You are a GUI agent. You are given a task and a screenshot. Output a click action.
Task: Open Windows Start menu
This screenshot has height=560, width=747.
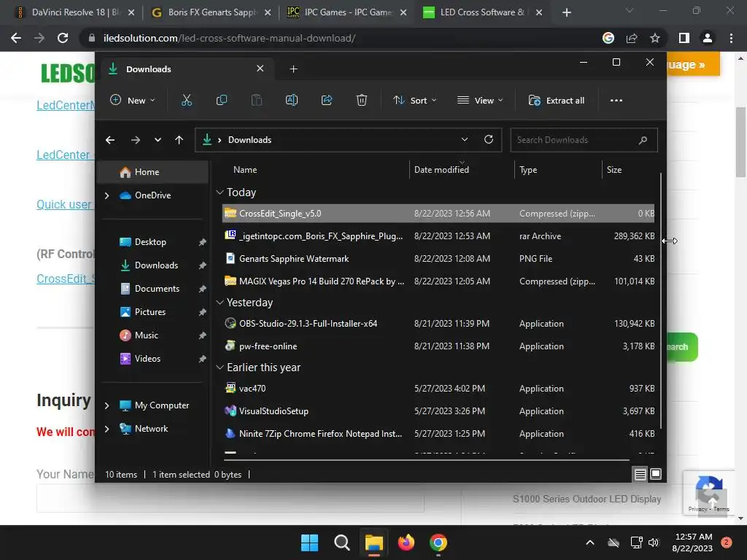309,542
